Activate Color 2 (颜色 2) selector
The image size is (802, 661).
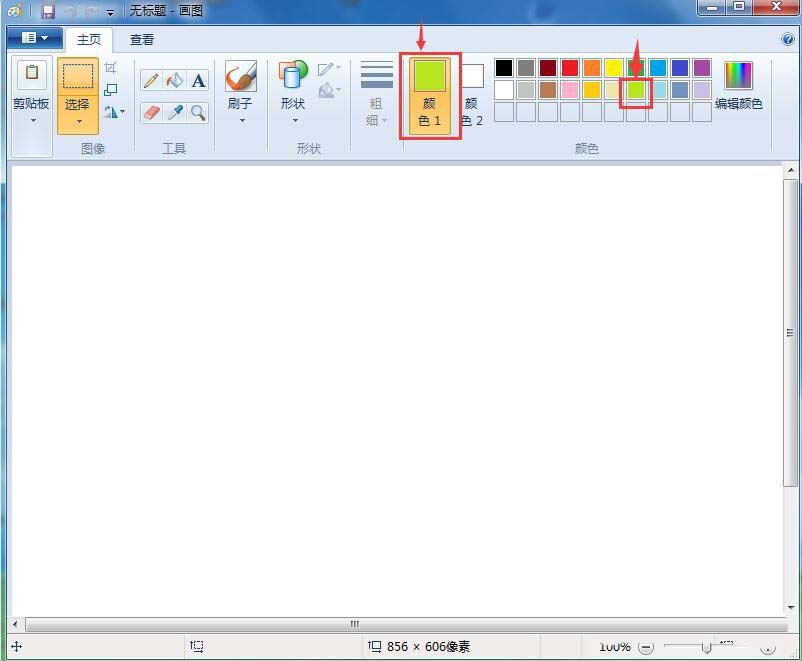click(x=472, y=96)
